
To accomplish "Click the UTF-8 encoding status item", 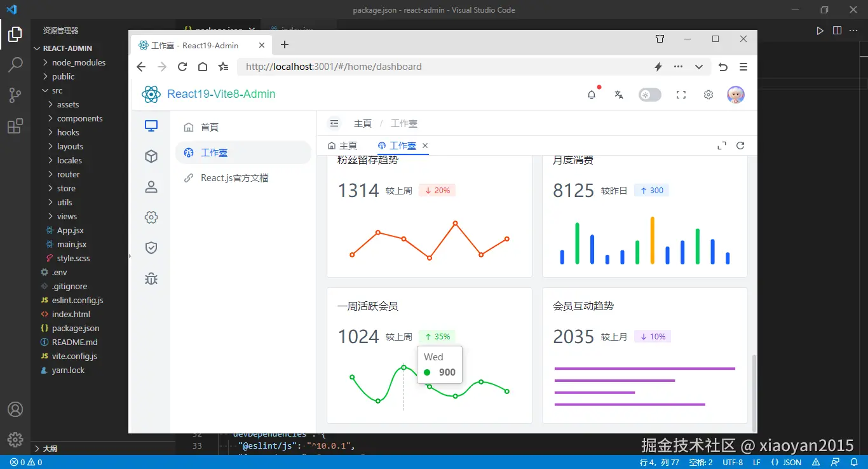I will click(733, 463).
